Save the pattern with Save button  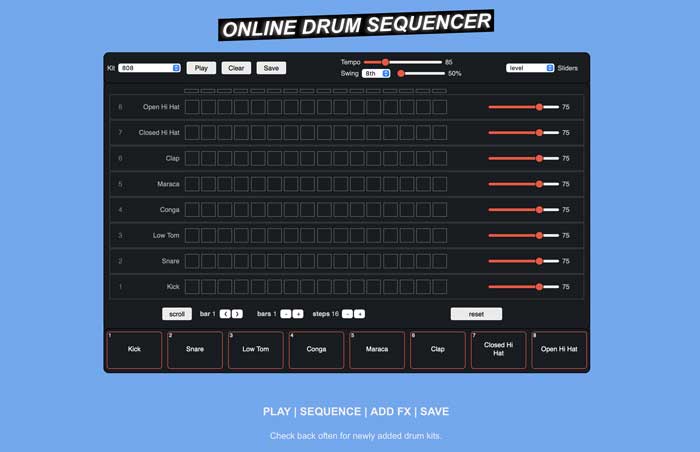271,68
